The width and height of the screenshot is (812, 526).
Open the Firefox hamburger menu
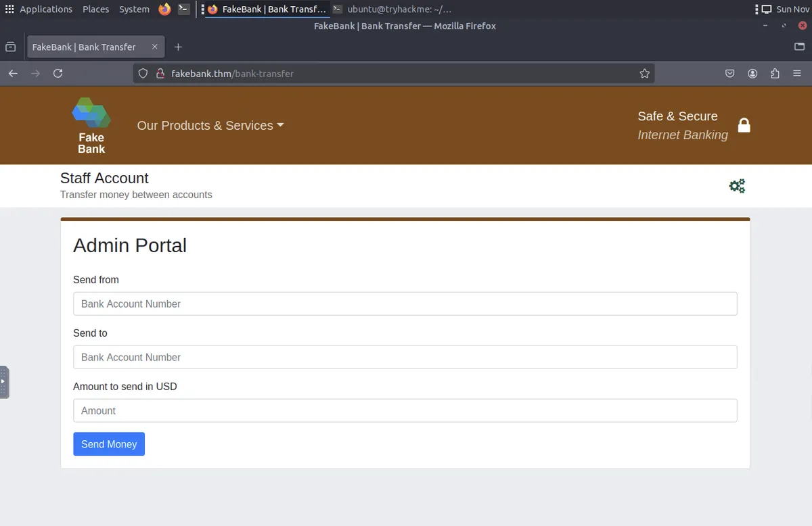pyautogui.click(x=796, y=73)
